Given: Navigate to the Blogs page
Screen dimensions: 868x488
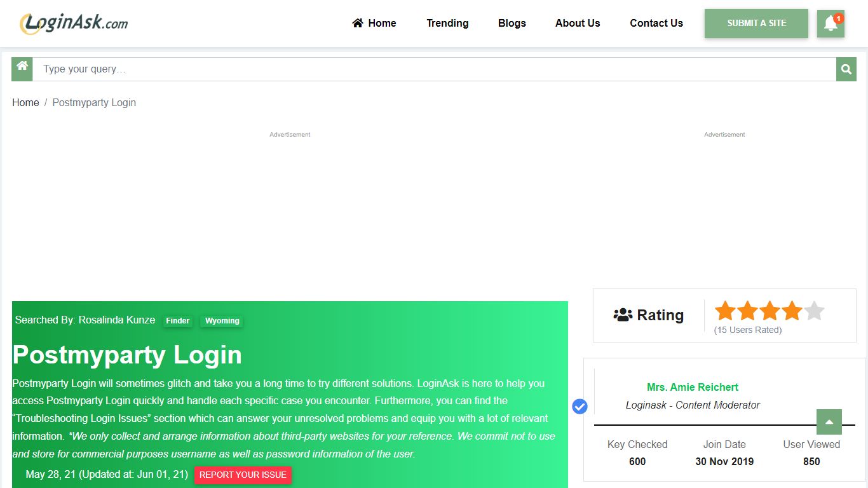Looking at the screenshot, I should [512, 23].
